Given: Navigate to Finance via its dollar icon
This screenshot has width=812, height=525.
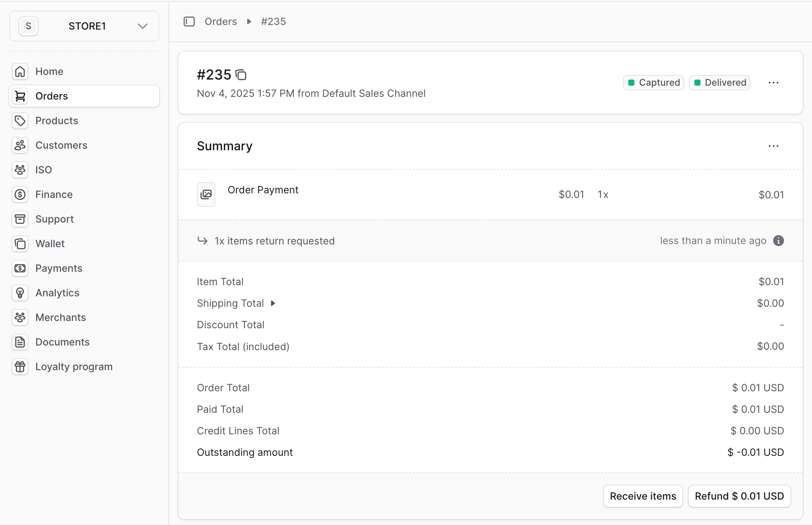Looking at the screenshot, I should tap(20, 194).
